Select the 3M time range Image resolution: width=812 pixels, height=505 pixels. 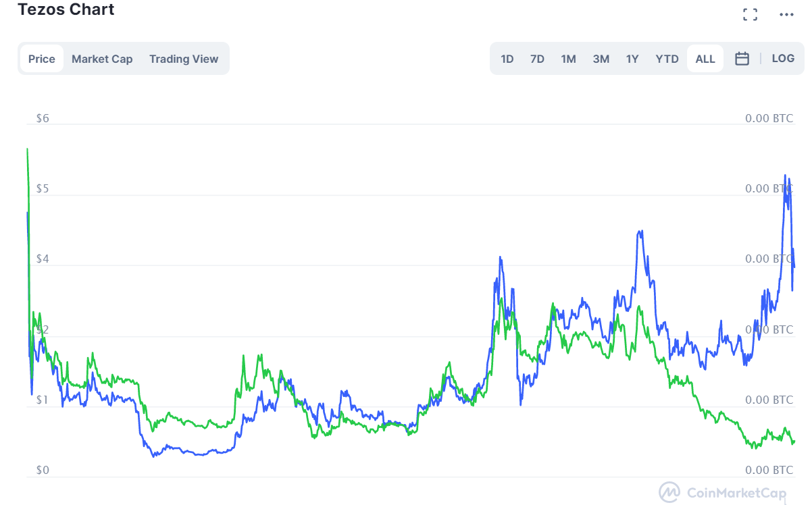coord(601,59)
